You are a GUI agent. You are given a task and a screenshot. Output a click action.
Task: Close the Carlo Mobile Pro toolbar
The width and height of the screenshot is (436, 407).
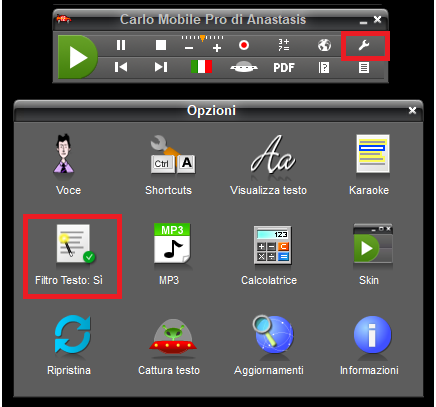tap(377, 19)
